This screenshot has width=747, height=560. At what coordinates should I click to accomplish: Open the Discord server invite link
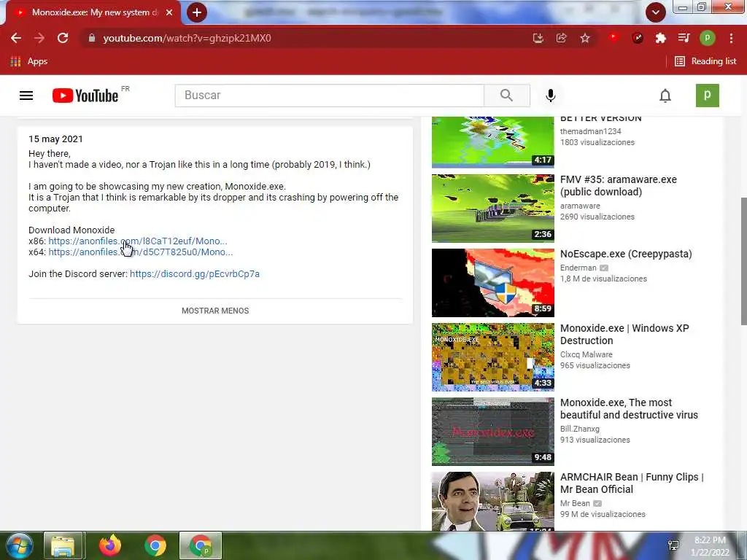click(x=194, y=274)
